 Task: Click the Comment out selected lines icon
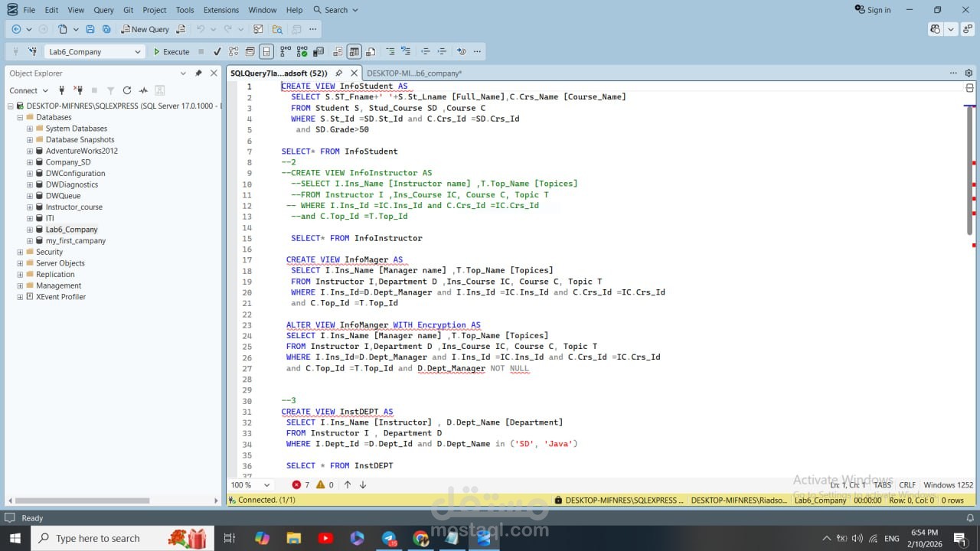coord(390,52)
